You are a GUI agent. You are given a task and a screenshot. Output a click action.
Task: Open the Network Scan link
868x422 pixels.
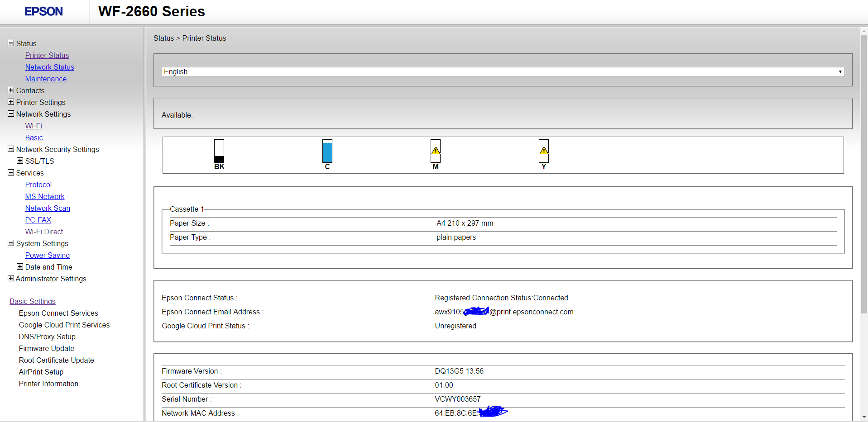click(x=48, y=208)
